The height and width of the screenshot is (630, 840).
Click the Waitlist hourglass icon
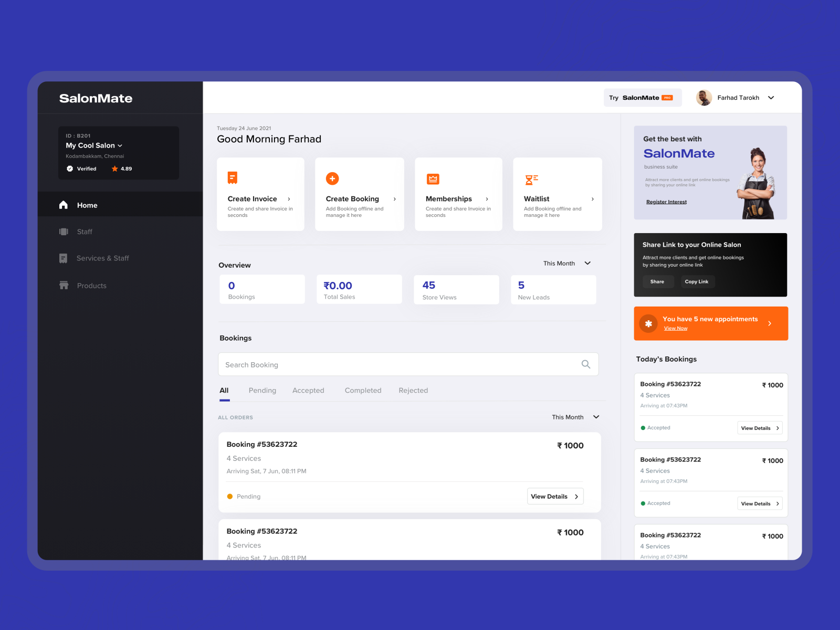(x=531, y=178)
